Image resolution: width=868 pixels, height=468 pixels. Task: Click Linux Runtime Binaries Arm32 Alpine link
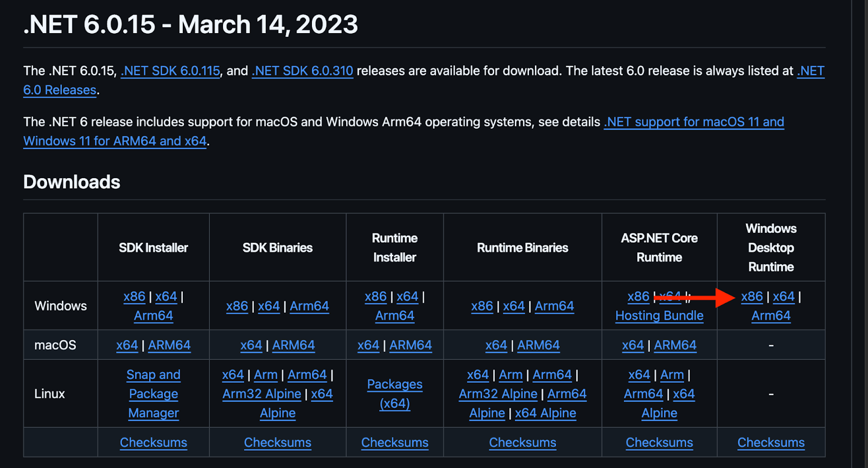[498, 394]
